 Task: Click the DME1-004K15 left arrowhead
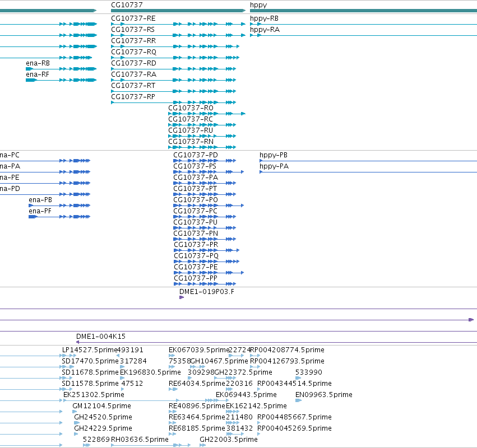pyautogui.click(x=77, y=342)
